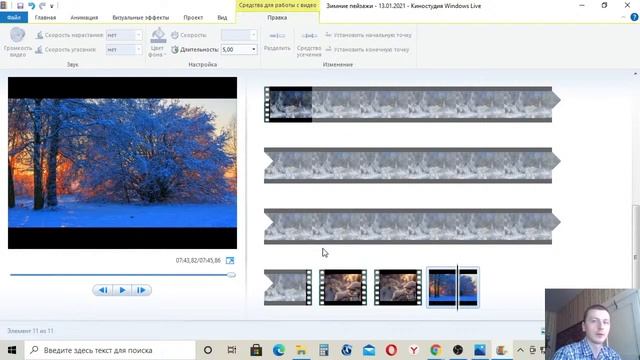Click the Длительность value field 5,00

pos(236,49)
